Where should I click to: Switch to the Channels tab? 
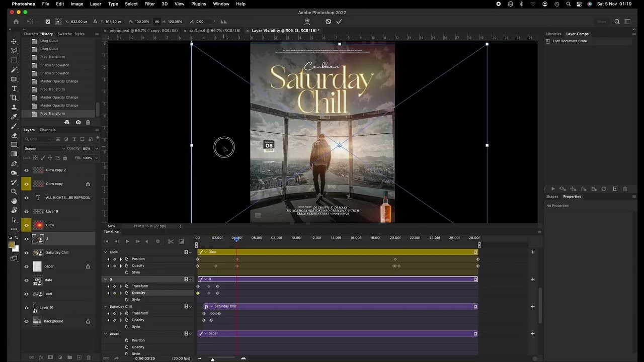pyautogui.click(x=48, y=130)
